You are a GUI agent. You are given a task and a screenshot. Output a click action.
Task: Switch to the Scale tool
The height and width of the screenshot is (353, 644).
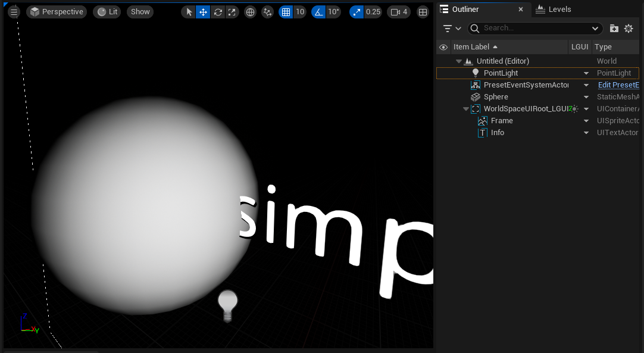coord(232,12)
